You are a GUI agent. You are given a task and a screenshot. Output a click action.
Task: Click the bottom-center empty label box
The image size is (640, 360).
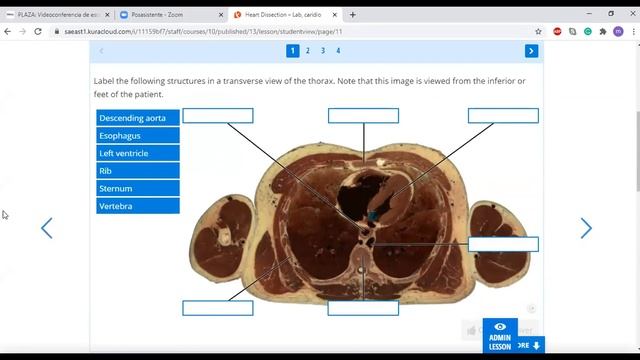(x=363, y=308)
